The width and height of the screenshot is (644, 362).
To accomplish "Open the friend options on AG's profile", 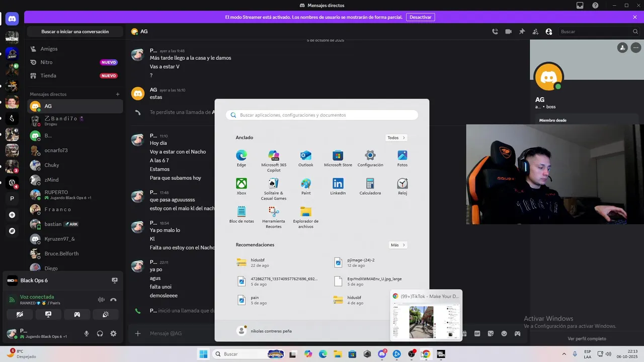I will point(622,48).
